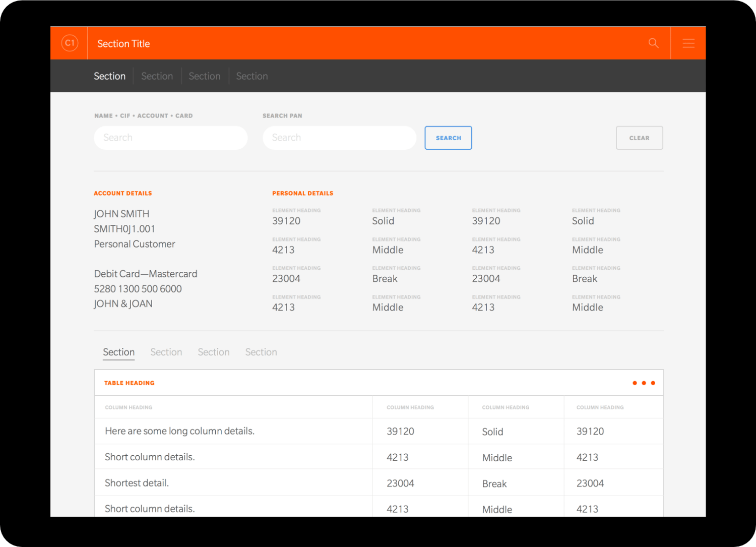
Task: Focus the Search PAN input field
Action: tap(339, 138)
